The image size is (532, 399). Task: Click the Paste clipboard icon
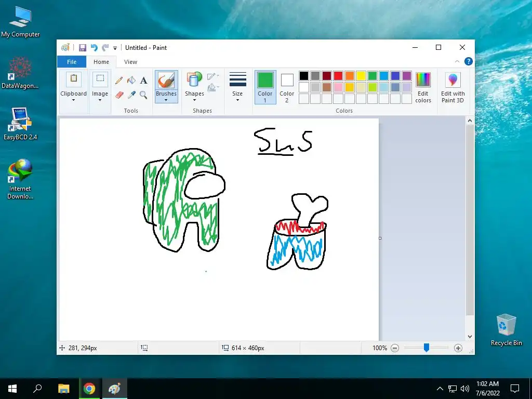click(x=74, y=79)
